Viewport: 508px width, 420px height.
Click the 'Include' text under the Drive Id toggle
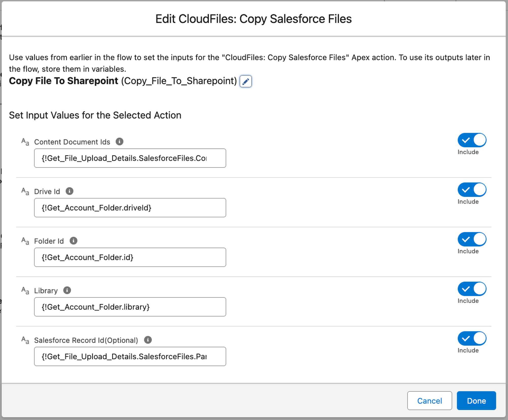pyautogui.click(x=468, y=202)
